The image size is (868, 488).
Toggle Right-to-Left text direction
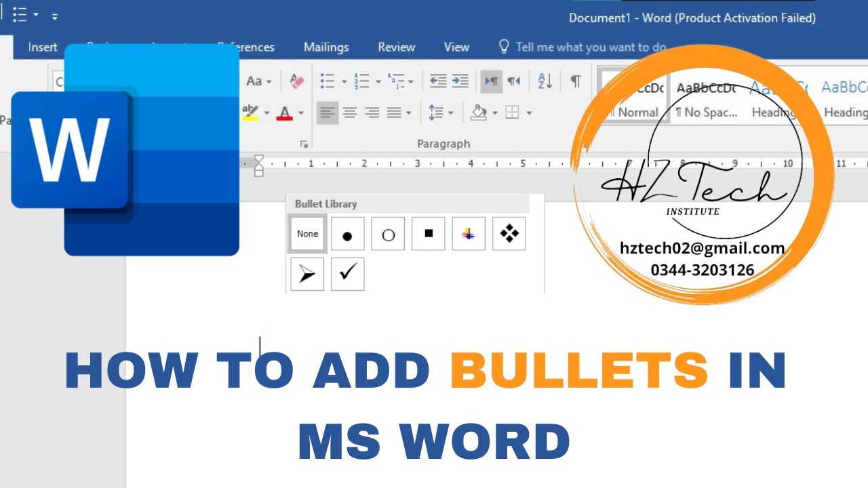coord(513,81)
